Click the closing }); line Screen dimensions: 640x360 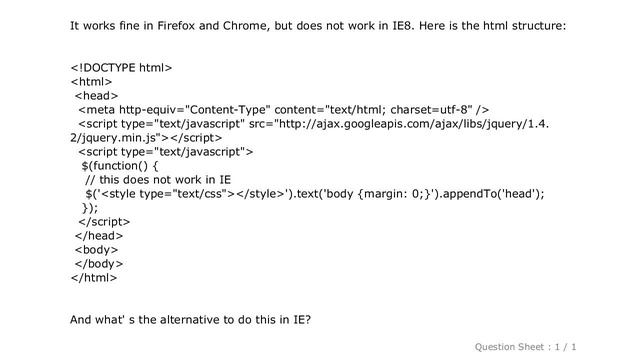pos(90,208)
